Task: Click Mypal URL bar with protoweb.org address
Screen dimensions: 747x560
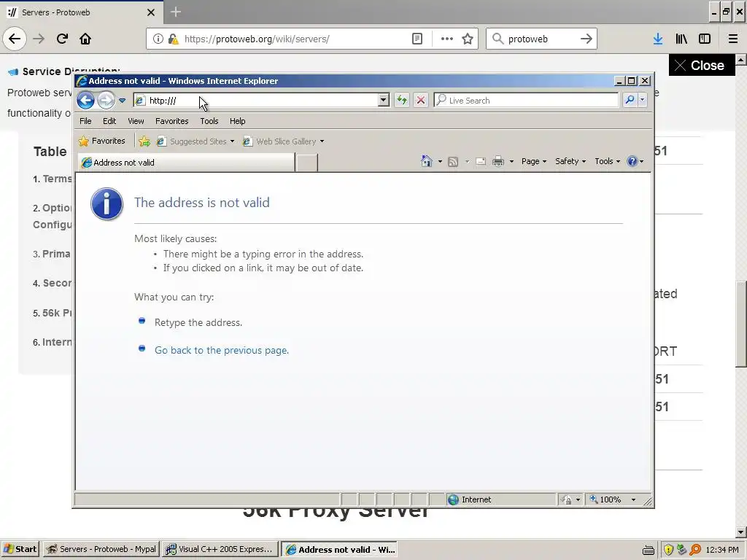Action: click(295, 39)
